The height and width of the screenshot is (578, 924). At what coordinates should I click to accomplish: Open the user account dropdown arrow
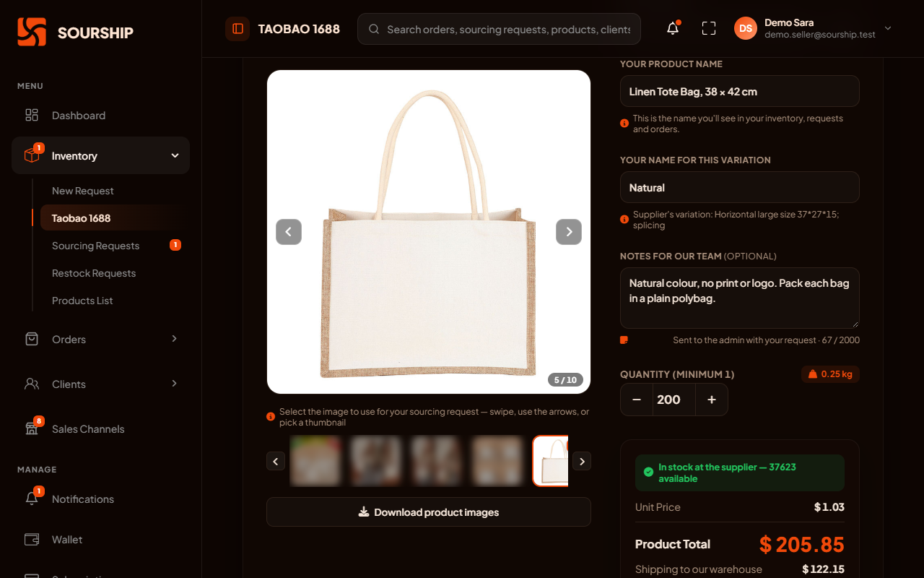(x=888, y=29)
